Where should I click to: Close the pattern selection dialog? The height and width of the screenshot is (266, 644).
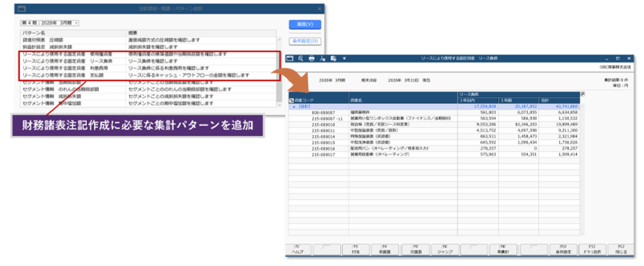coord(320,9)
